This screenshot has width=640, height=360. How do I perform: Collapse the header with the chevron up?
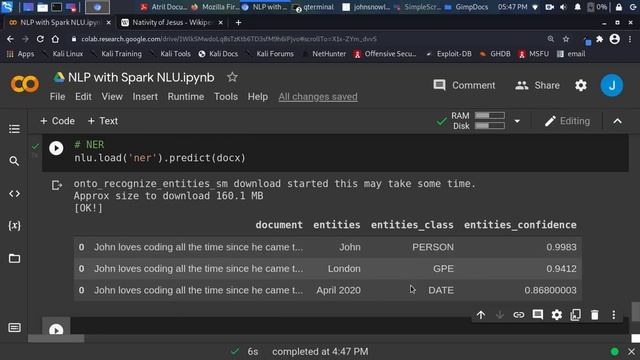point(618,121)
